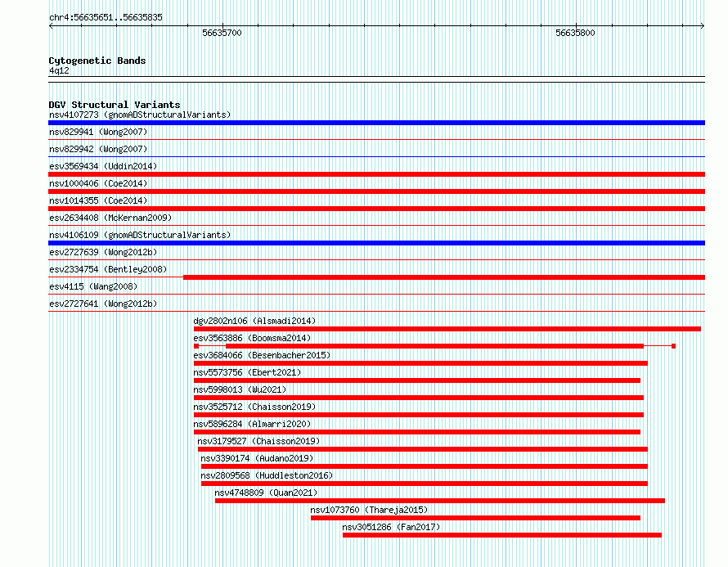Open variant dgv2802n106 (Alsmadi2014) label
This screenshot has width=728, height=567.
pos(254,321)
